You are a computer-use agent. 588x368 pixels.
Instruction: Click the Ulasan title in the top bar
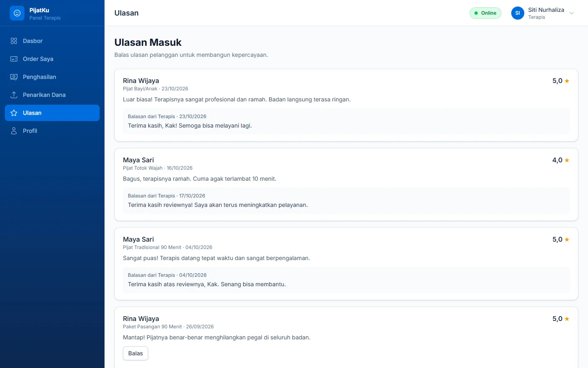[127, 13]
